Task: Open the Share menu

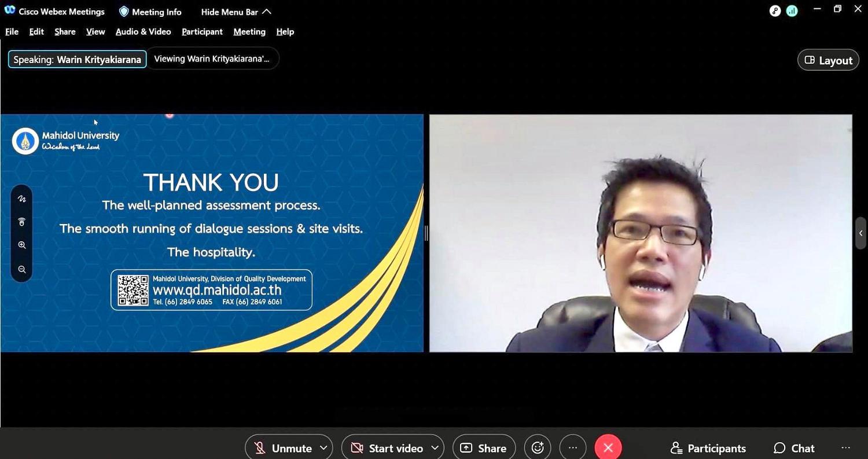Action: [65, 32]
